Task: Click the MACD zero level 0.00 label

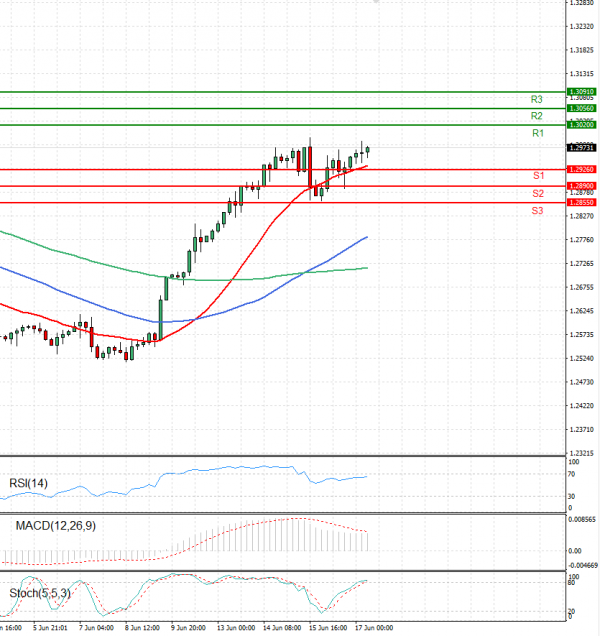Action: (575, 551)
